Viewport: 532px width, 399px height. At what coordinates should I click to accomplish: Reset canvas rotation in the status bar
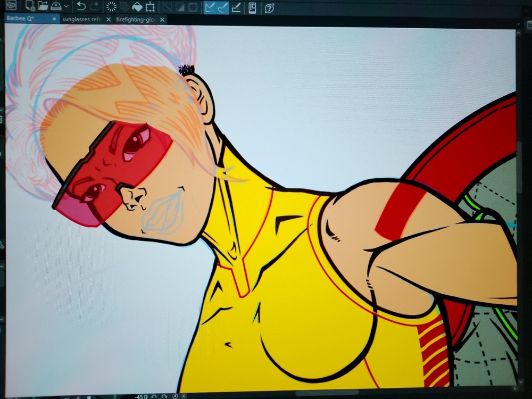pyautogui.click(x=175, y=396)
